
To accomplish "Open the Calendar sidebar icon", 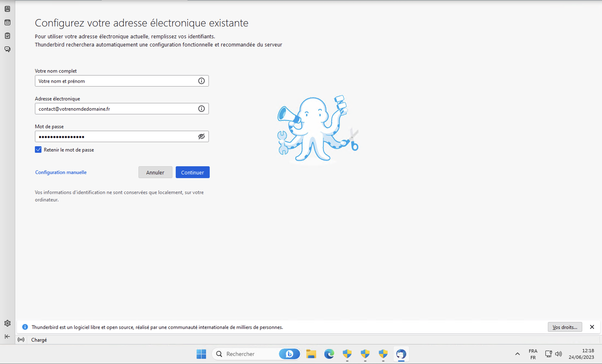I will (x=7, y=22).
